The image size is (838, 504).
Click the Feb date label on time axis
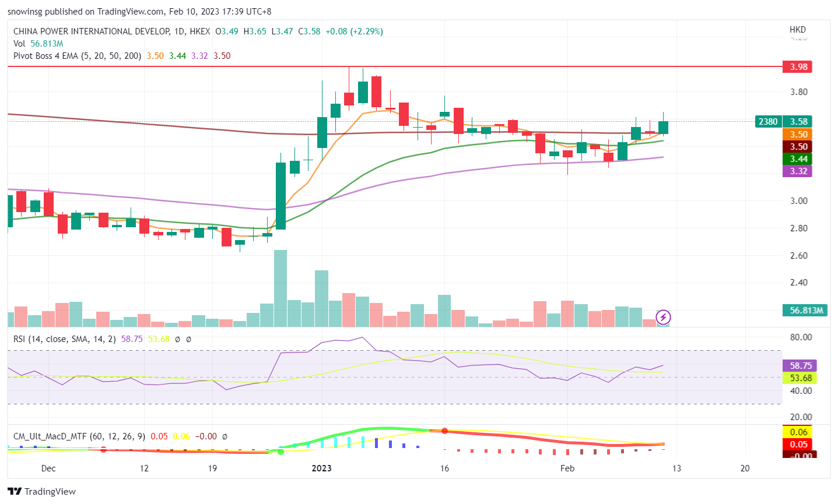click(x=567, y=468)
